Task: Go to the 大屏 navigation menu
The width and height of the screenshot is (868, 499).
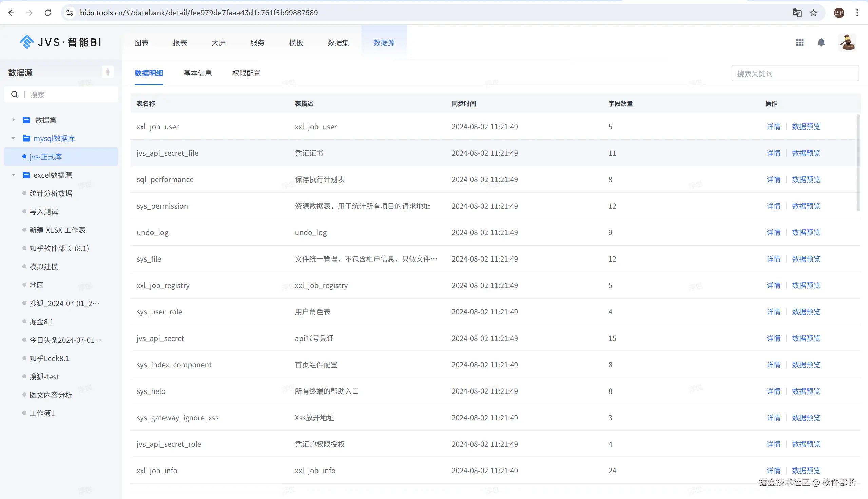Action: tap(218, 43)
